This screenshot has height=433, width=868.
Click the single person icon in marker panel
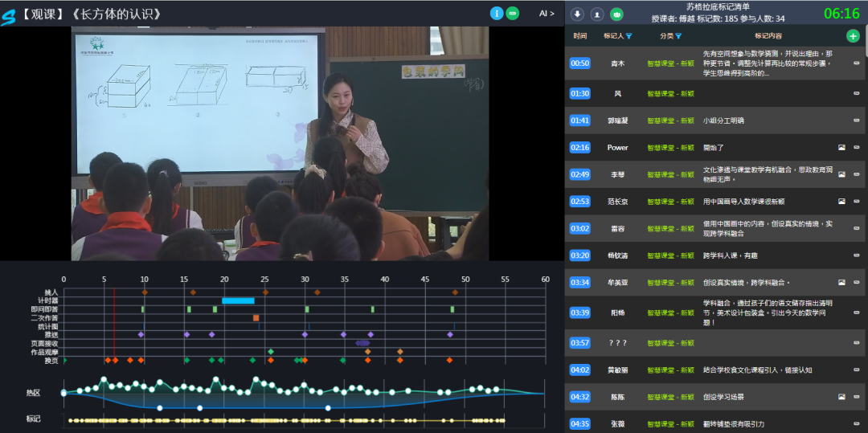pyautogui.click(x=596, y=14)
